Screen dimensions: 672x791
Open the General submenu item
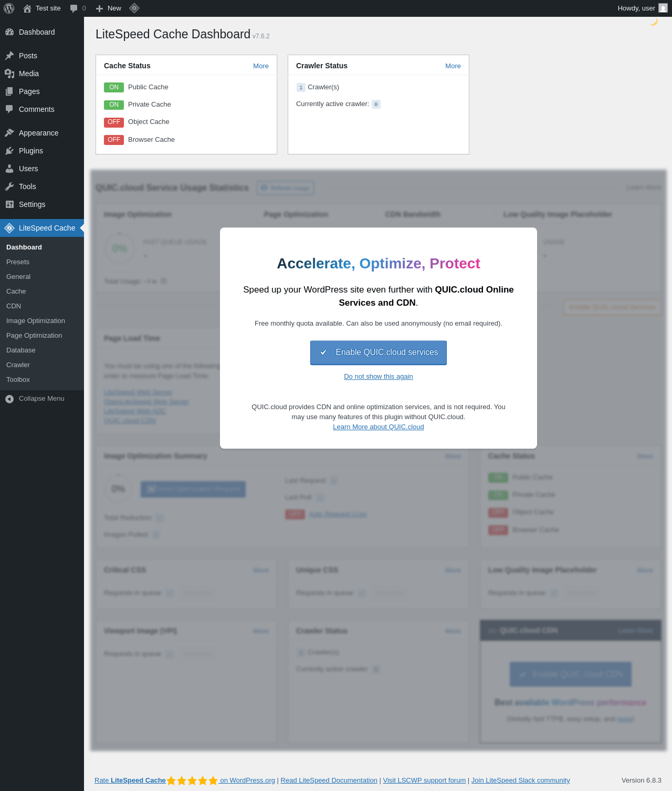tap(18, 277)
